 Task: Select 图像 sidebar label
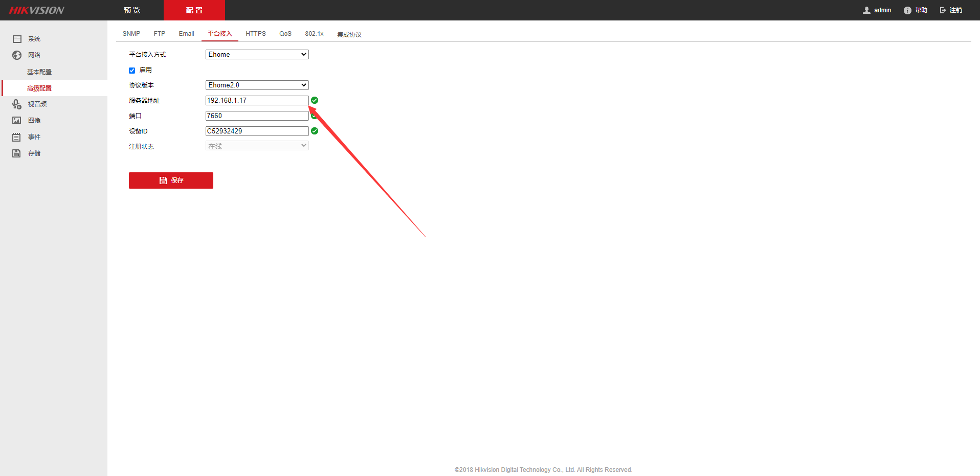34,121
